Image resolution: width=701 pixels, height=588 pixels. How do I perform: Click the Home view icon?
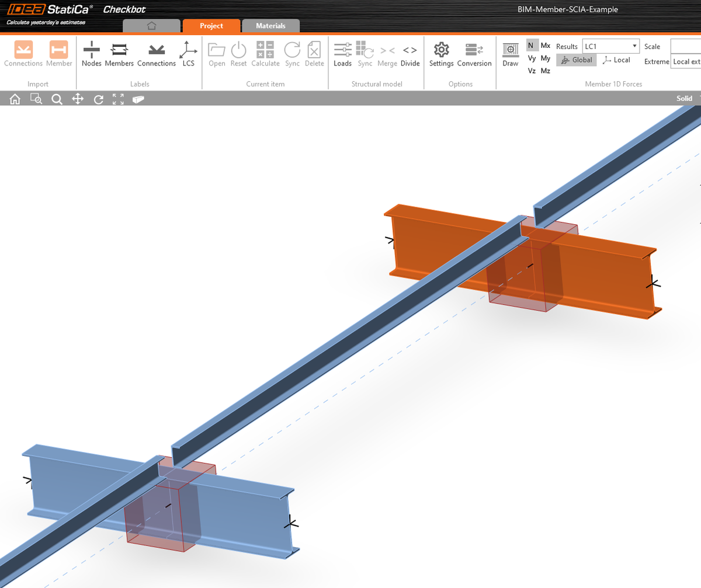point(14,99)
